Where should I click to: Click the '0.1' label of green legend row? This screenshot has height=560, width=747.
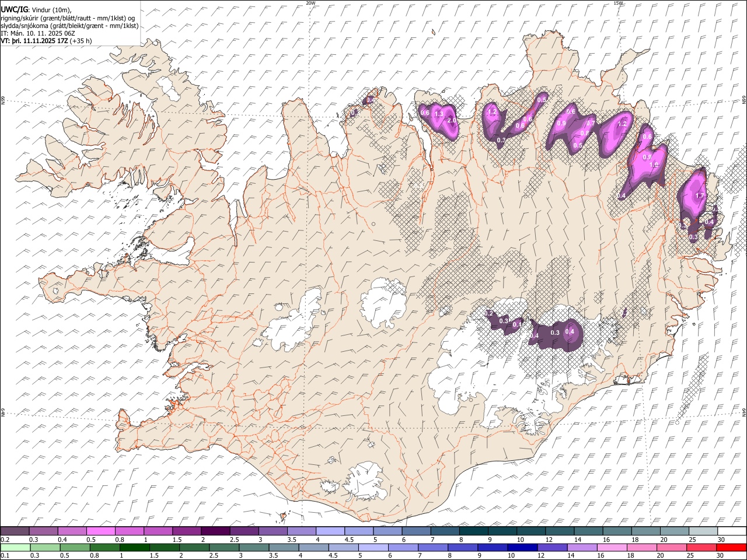pos(6,556)
